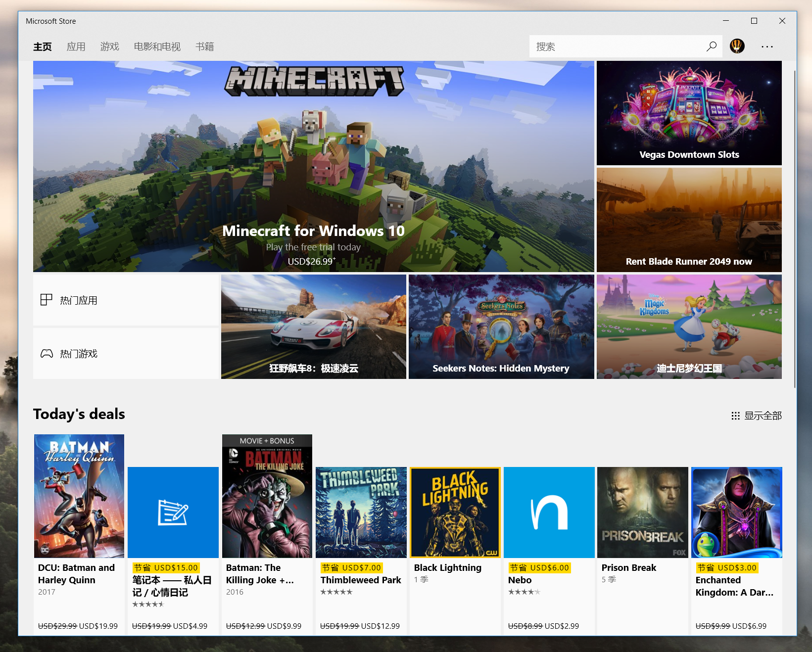812x652 pixels.
Task: Click the USD$6.99 Enchanted Kingdom price
Action: tap(749, 626)
